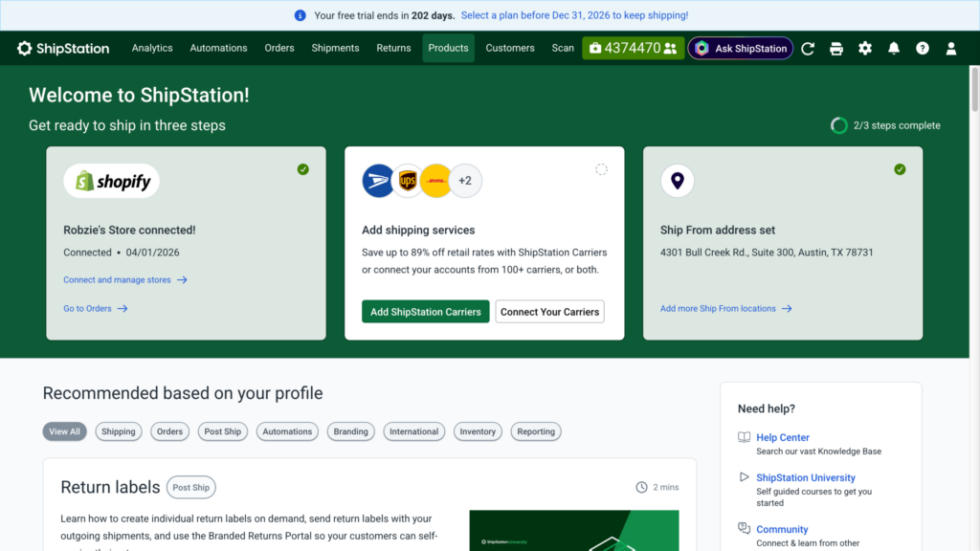Click Go to Orders link

coord(95,309)
